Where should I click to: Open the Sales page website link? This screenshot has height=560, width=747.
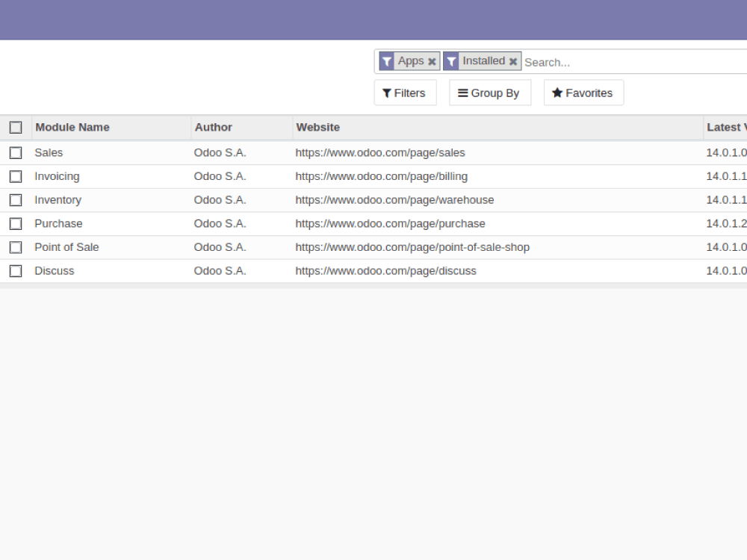[380, 152]
